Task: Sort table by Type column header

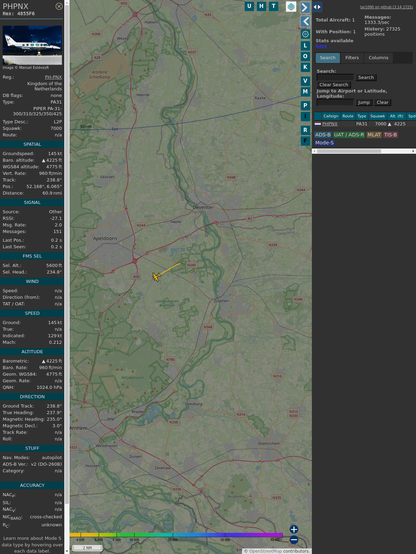Action: pyautogui.click(x=362, y=116)
